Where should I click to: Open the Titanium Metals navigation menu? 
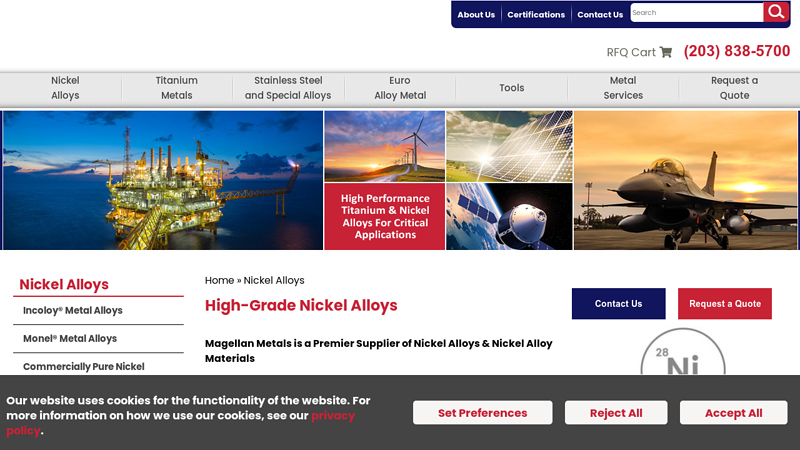[x=177, y=88]
